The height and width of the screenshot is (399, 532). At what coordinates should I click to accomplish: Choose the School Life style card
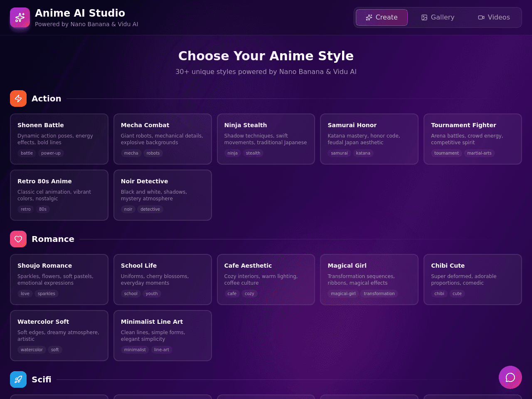point(163,279)
